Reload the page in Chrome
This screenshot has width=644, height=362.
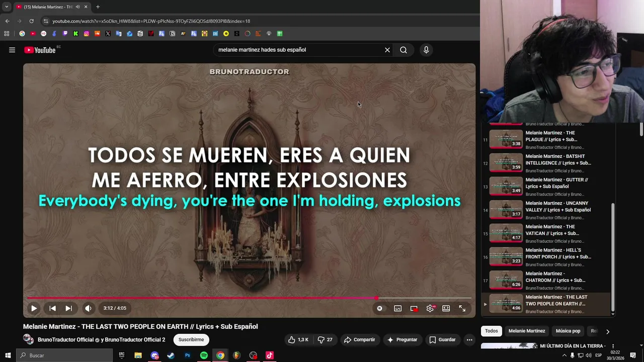click(x=31, y=21)
